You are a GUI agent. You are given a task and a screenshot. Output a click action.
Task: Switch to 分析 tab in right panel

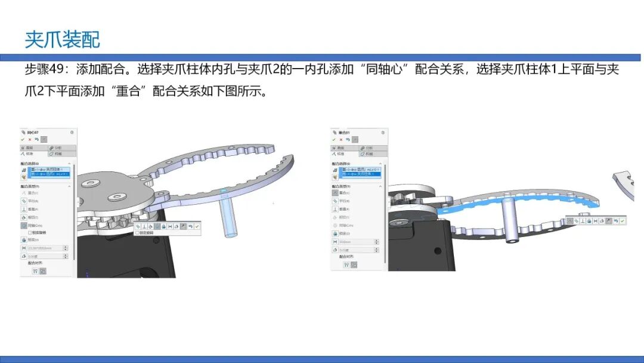pyautogui.click(x=373, y=147)
